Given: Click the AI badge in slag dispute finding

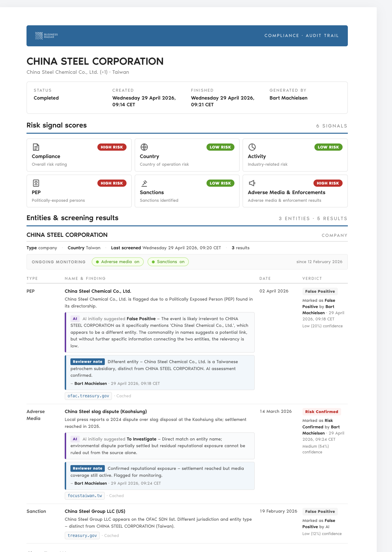Looking at the screenshot, I should pyautogui.click(x=75, y=439).
